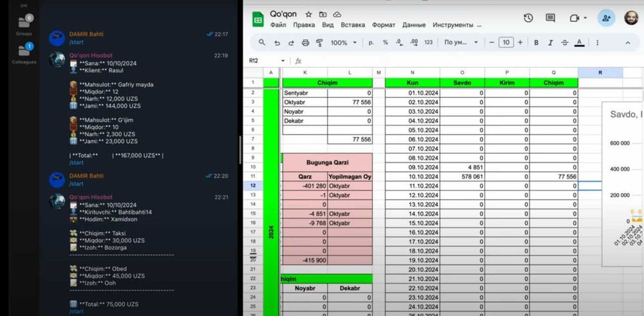Format cells as currency
Viewport: 644px width, 316px height.
click(x=372, y=42)
